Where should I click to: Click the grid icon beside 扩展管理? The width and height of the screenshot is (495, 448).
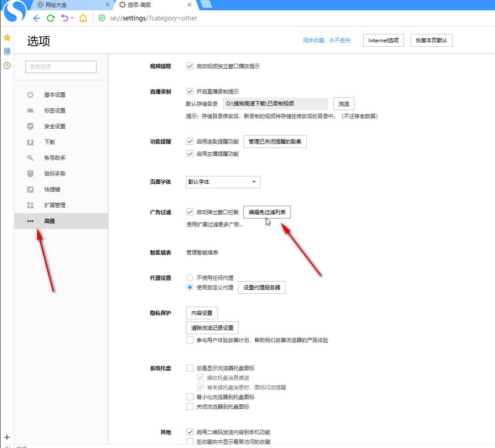[30, 205]
